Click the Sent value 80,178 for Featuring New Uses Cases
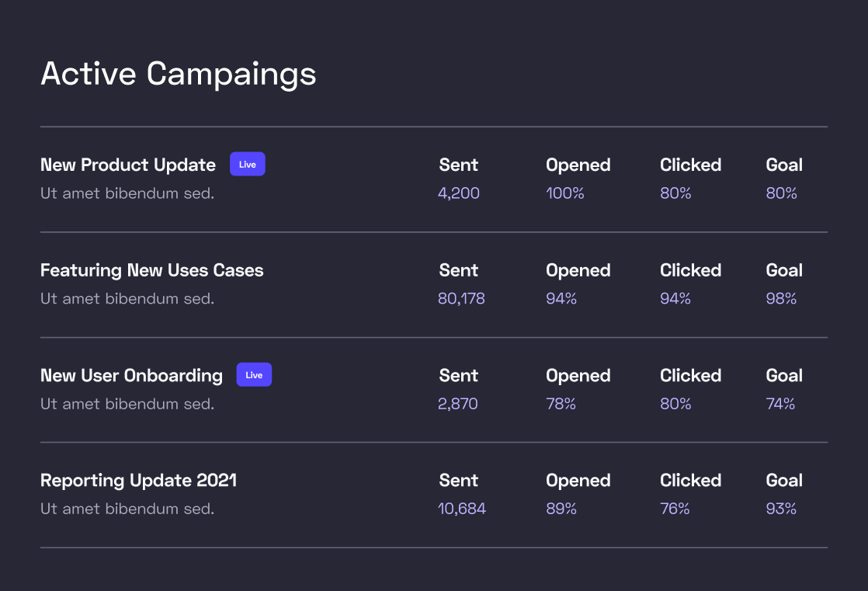The image size is (868, 591). click(x=461, y=298)
